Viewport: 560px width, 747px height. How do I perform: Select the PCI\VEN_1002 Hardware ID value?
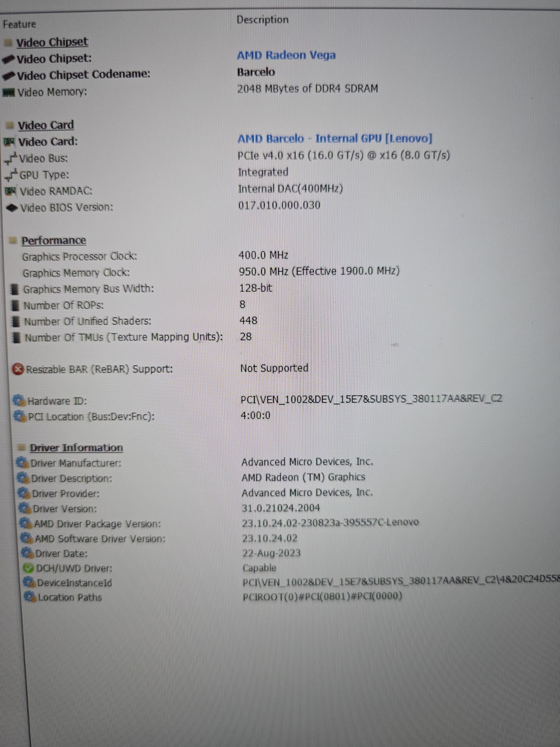371,399
